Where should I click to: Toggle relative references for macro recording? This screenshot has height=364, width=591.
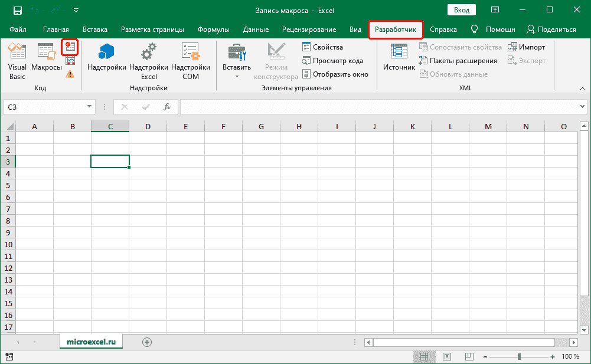point(70,61)
